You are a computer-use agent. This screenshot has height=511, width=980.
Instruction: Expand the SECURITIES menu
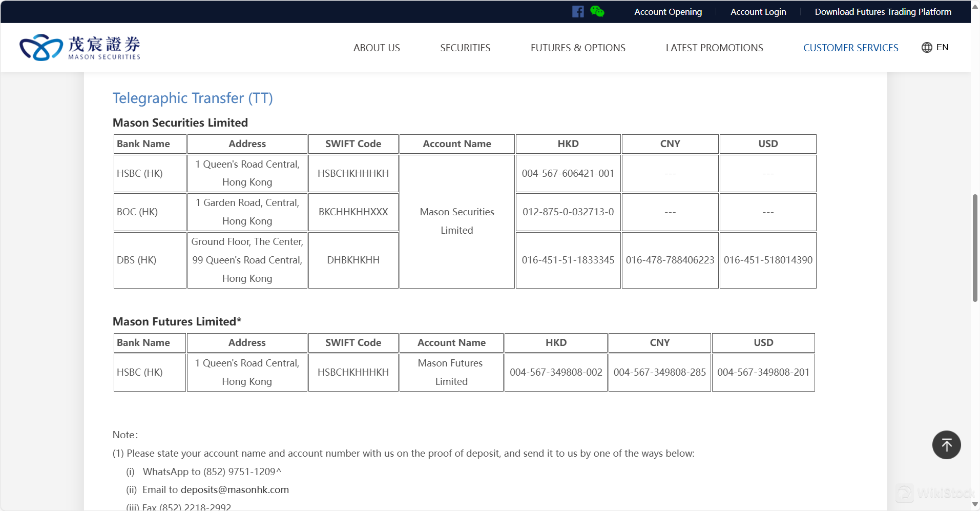coord(465,48)
